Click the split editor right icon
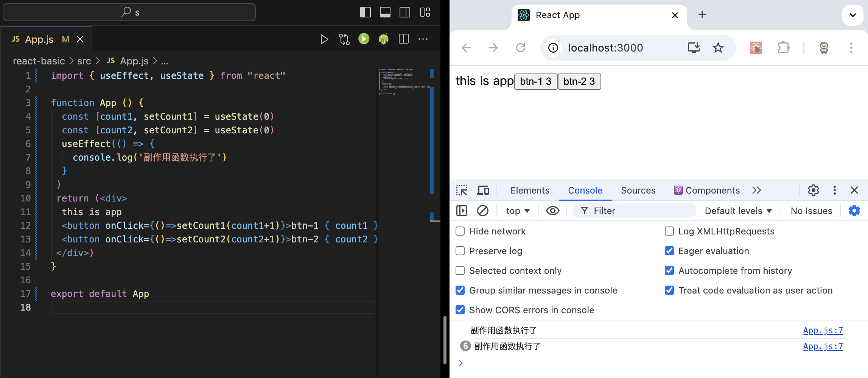Image resolution: width=868 pixels, height=378 pixels. pyautogui.click(x=403, y=39)
